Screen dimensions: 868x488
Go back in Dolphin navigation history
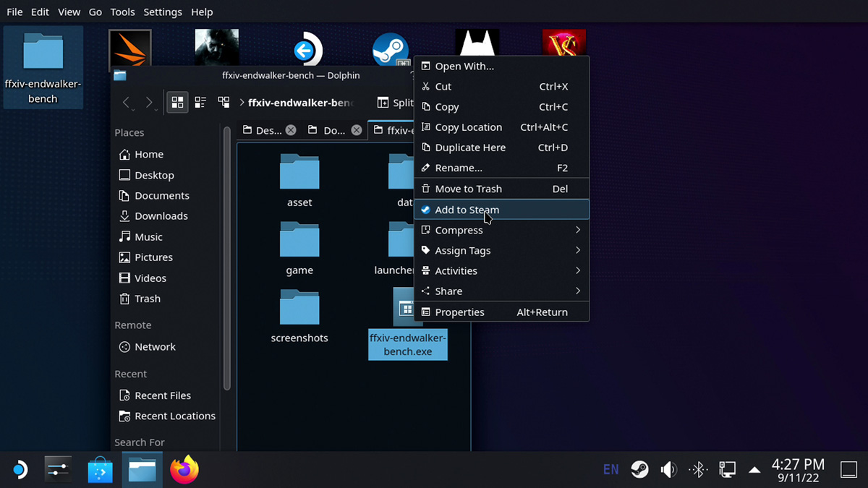tap(127, 103)
